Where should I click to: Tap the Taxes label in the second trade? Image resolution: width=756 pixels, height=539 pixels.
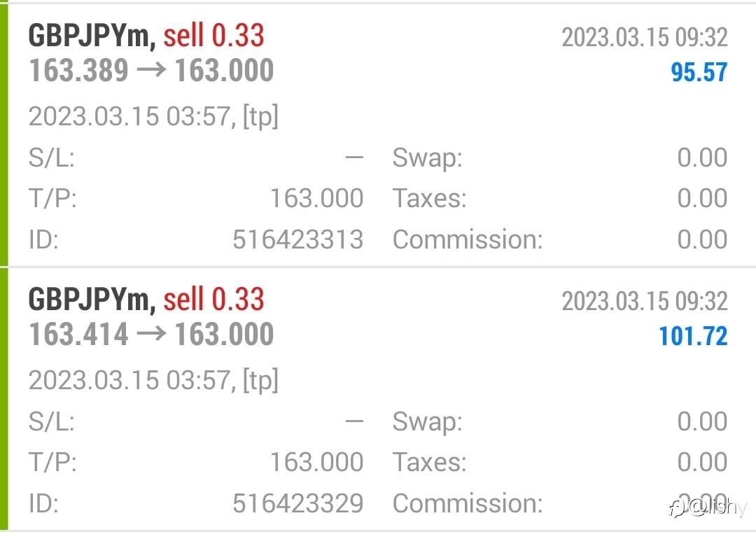click(429, 463)
